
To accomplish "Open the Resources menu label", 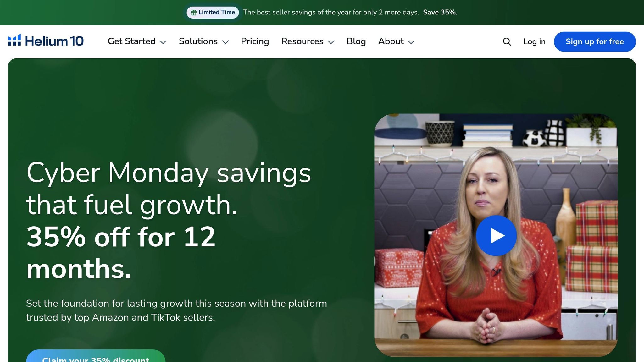I will click(303, 41).
